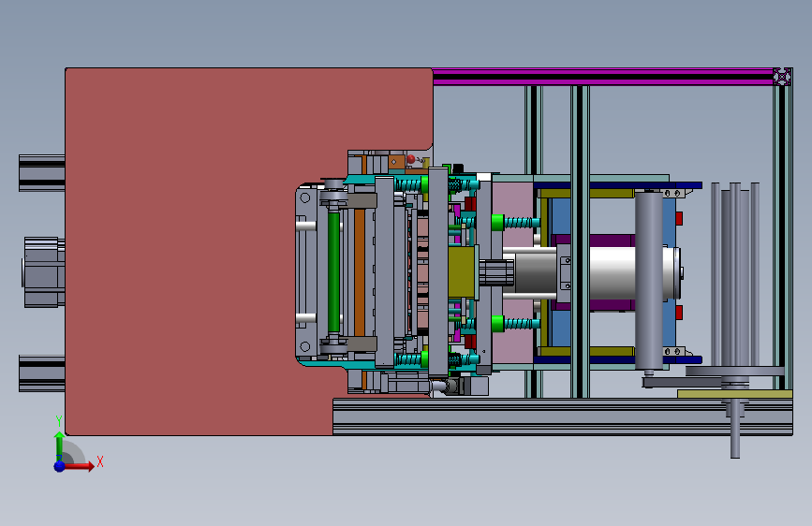Screen dimensions: 812x526
Task: Select the orange vertical bar next to the green roller
Action: [360, 271]
